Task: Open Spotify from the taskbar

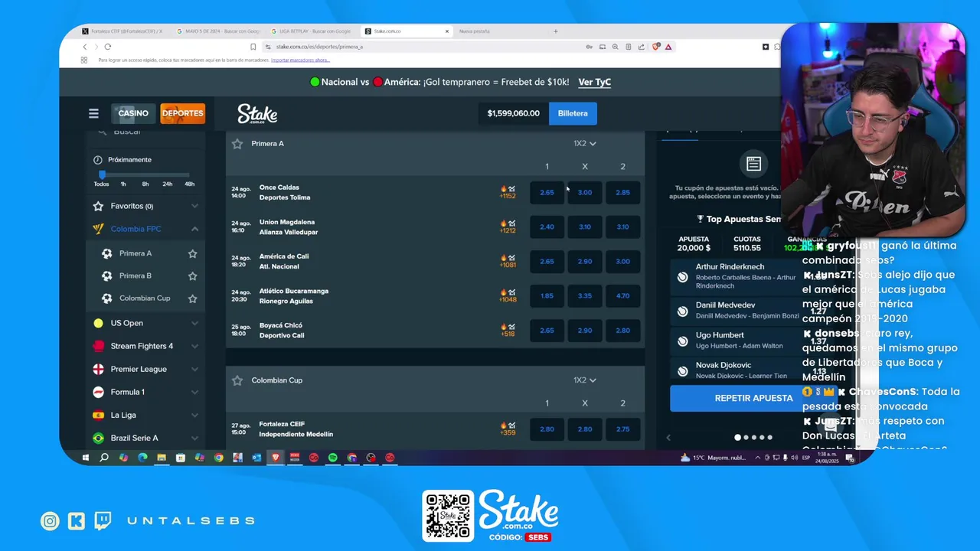Action: 333,458
